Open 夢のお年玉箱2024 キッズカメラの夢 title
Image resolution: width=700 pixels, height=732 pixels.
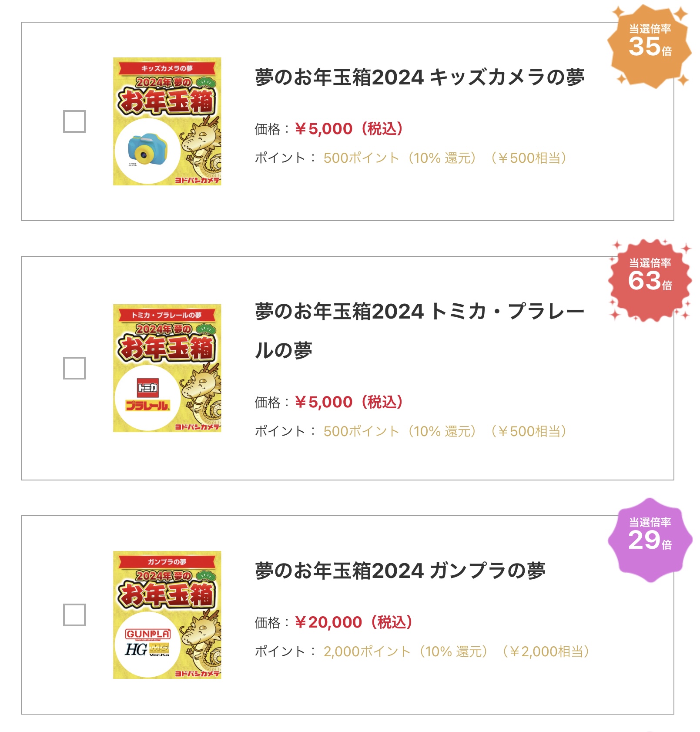(x=419, y=77)
